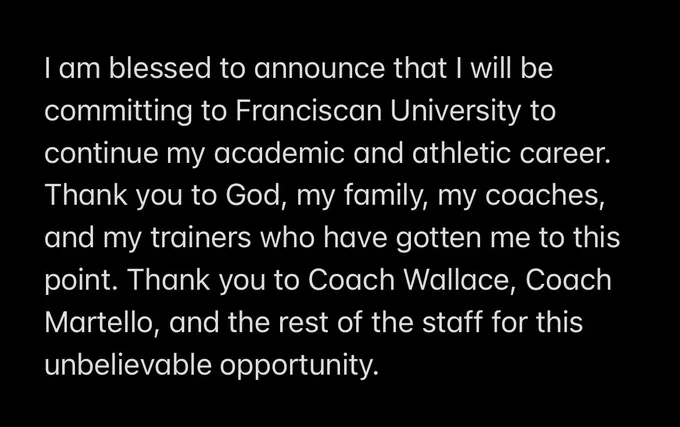Click the word "committing"
Image resolution: width=680 pixels, height=427 pixels.
pos(118,111)
